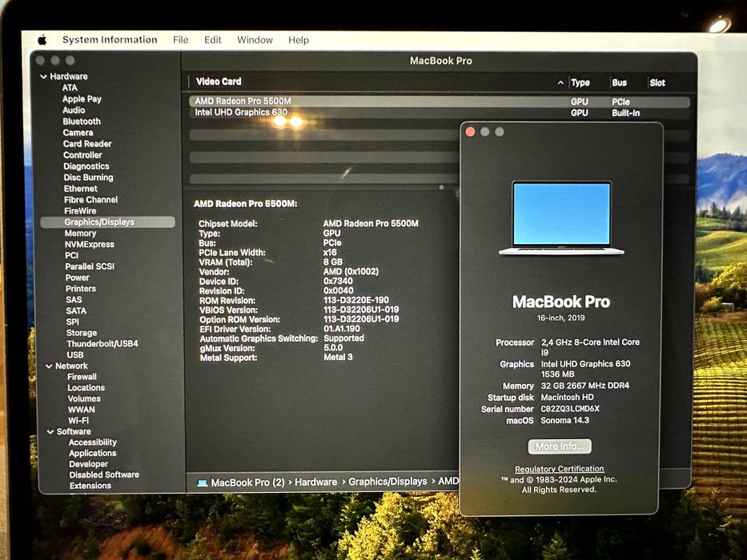Open the Edit menu
The image size is (747, 560).
click(x=212, y=40)
